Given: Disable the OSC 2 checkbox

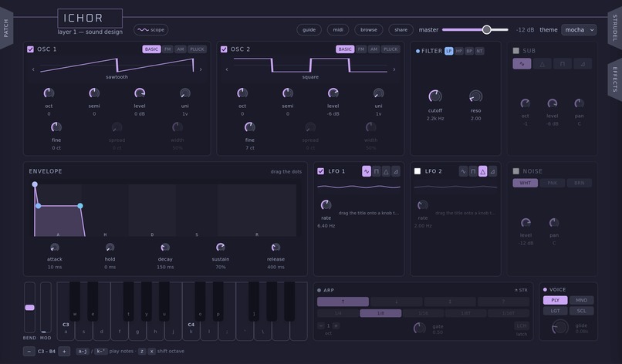Looking at the screenshot, I should pos(224,49).
